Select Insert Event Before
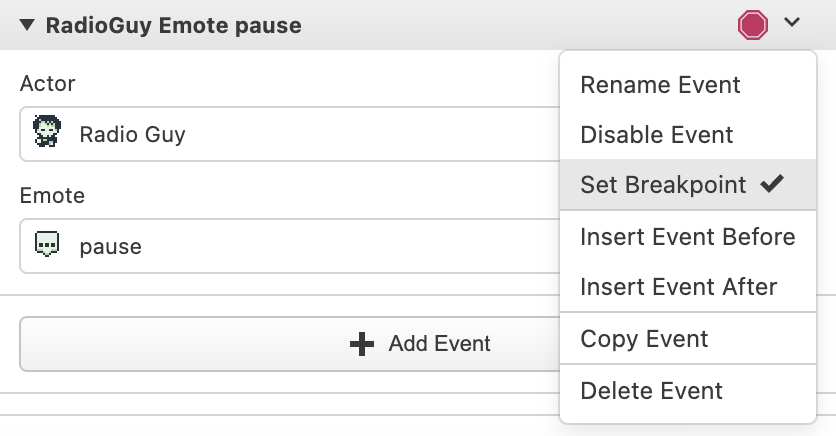Viewport: 836px width, 436px height. click(x=687, y=237)
